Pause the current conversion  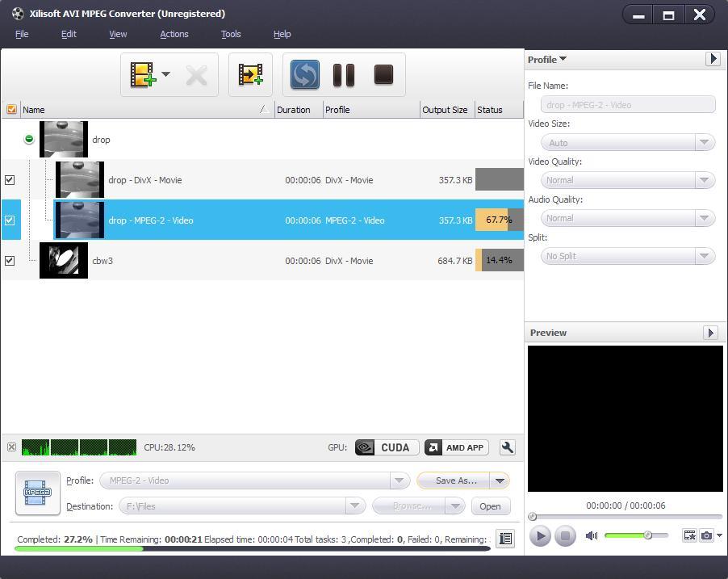pos(343,74)
